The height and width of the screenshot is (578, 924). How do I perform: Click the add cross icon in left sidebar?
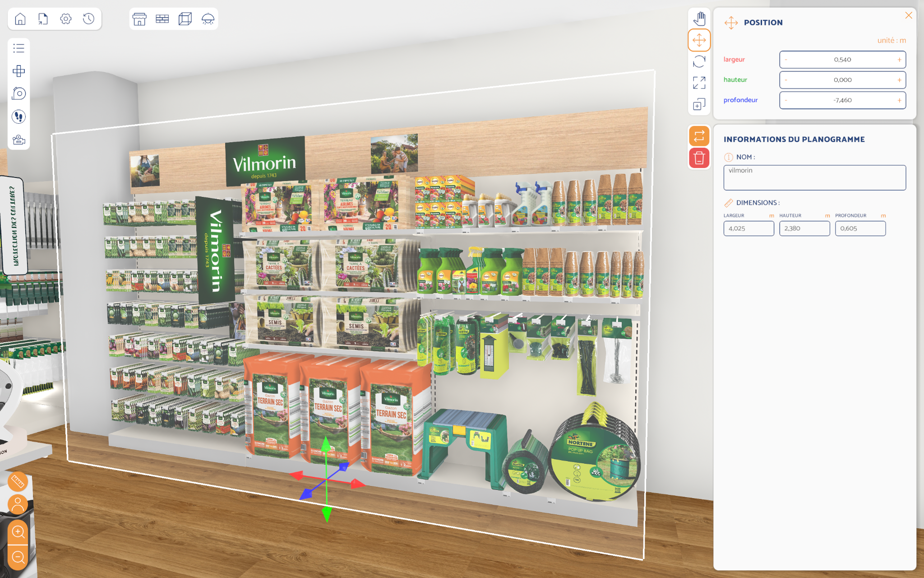click(19, 71)
